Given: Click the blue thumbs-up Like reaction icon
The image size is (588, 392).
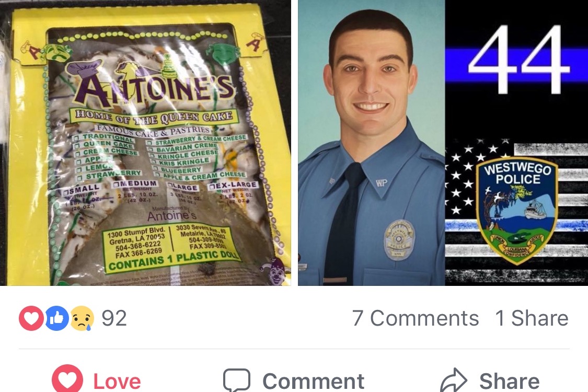Looking at the screenshot, I should pos(56,318).
